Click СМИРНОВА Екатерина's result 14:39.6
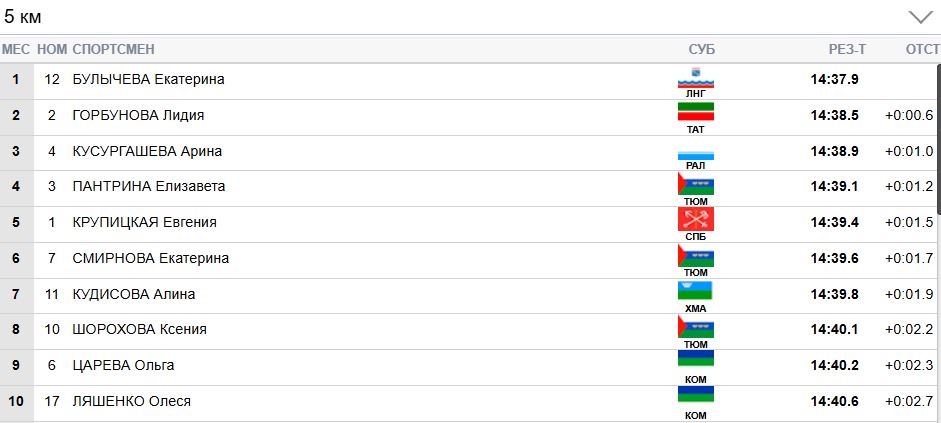 tap(834, 258)
